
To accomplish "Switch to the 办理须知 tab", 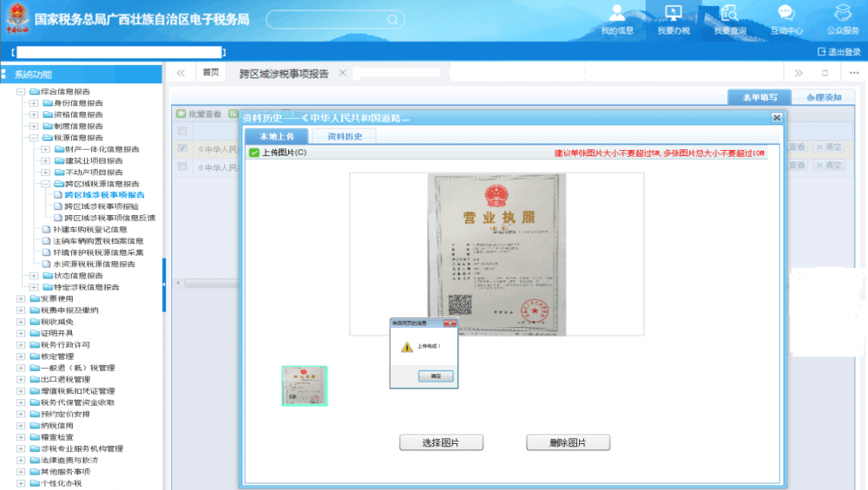I will pos(823,98).
